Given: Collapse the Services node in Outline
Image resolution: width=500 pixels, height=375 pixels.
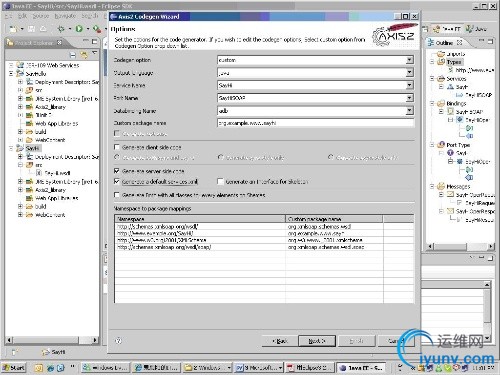Looking at the screenshot, I should coord(432,78).
